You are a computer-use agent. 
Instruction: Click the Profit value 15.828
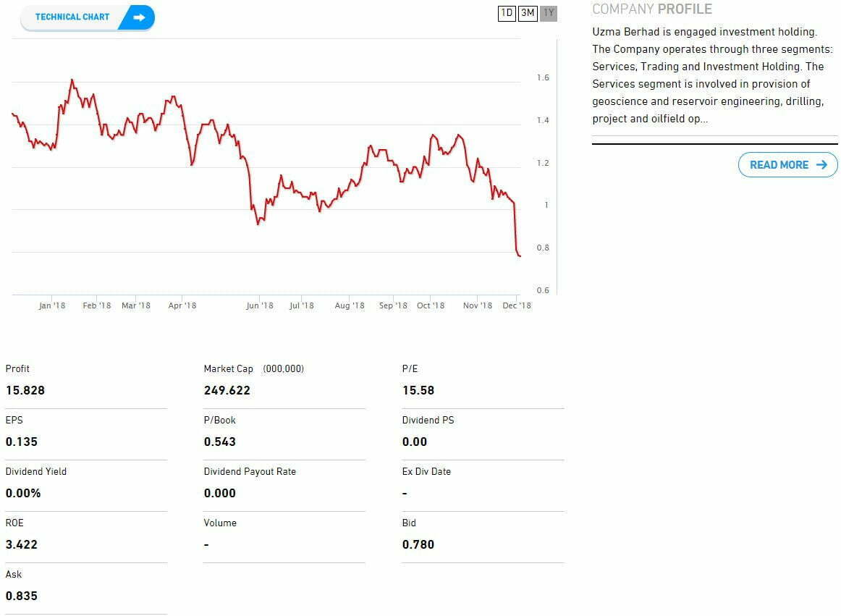[x=25, y=390]
